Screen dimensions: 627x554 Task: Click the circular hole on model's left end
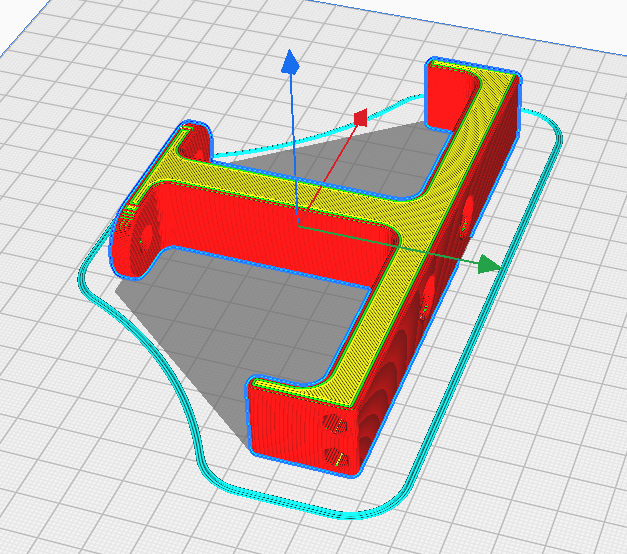(x=141, y=237)
